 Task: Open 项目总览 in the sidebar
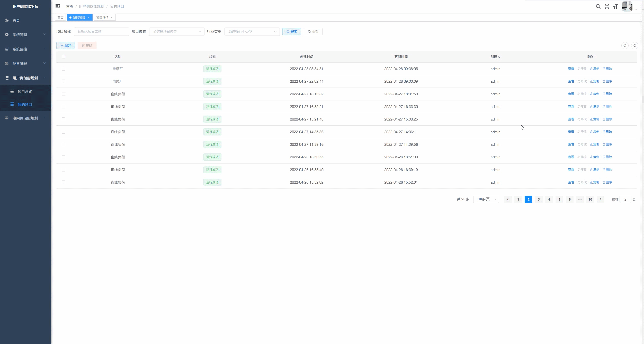point(25,92)
